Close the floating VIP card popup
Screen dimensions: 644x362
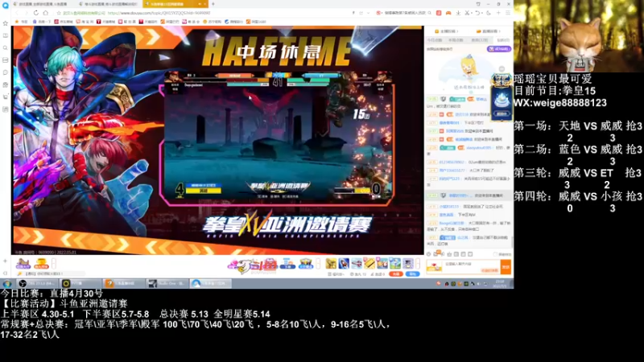[502, 69]
